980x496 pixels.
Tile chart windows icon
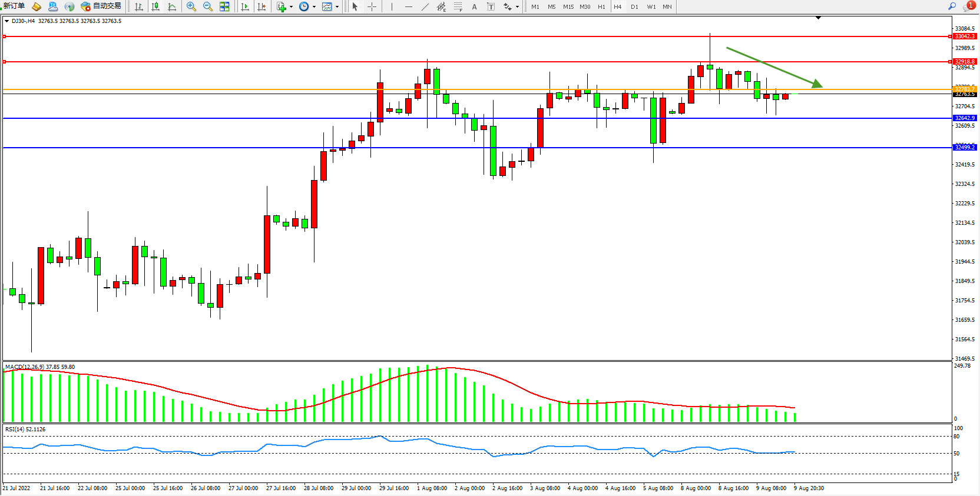pos(224,6)
